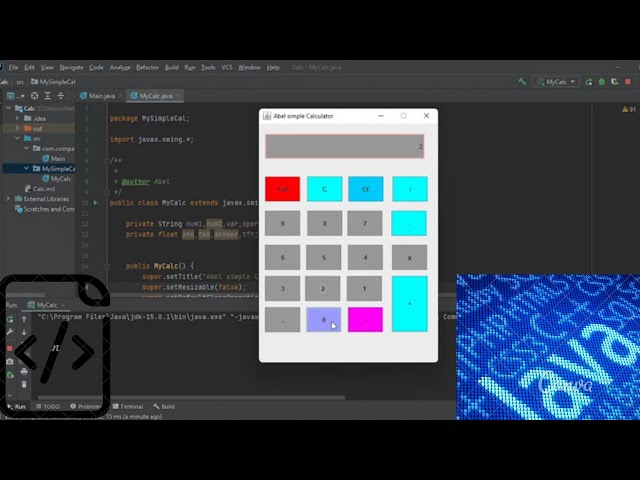Open the File menu
Image resolution: width=640 pixels, height=480 pixels.
click(13, 67)
